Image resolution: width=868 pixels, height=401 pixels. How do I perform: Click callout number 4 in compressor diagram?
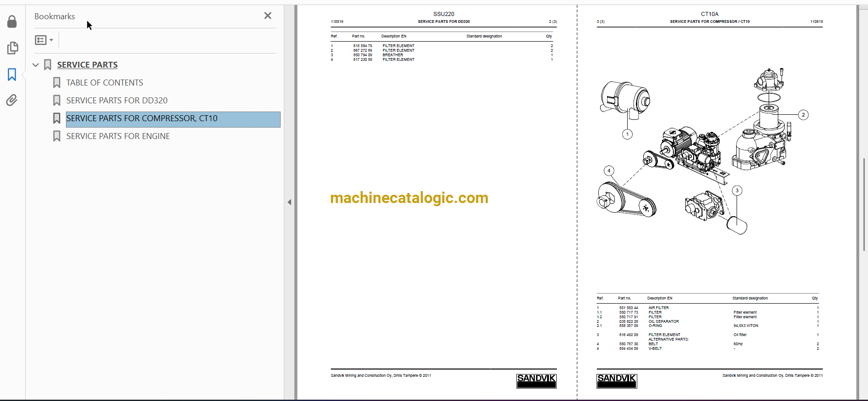609,171
